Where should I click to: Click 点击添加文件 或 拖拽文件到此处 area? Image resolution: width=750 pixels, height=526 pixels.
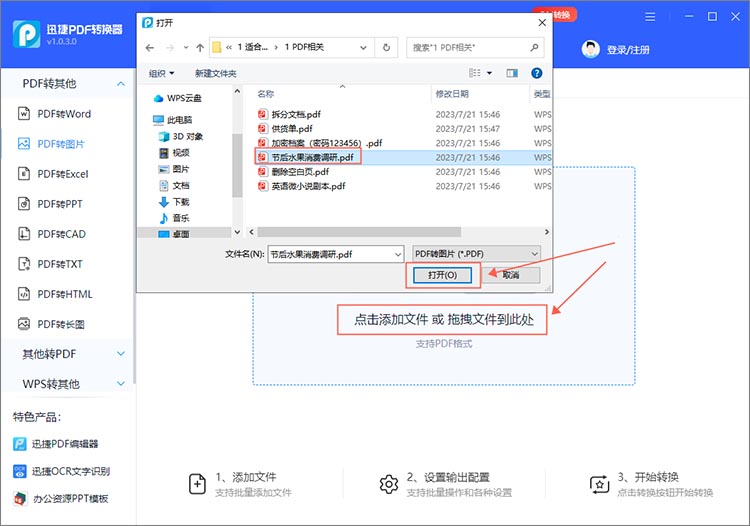pyautogui.click(x=443, y=319)
